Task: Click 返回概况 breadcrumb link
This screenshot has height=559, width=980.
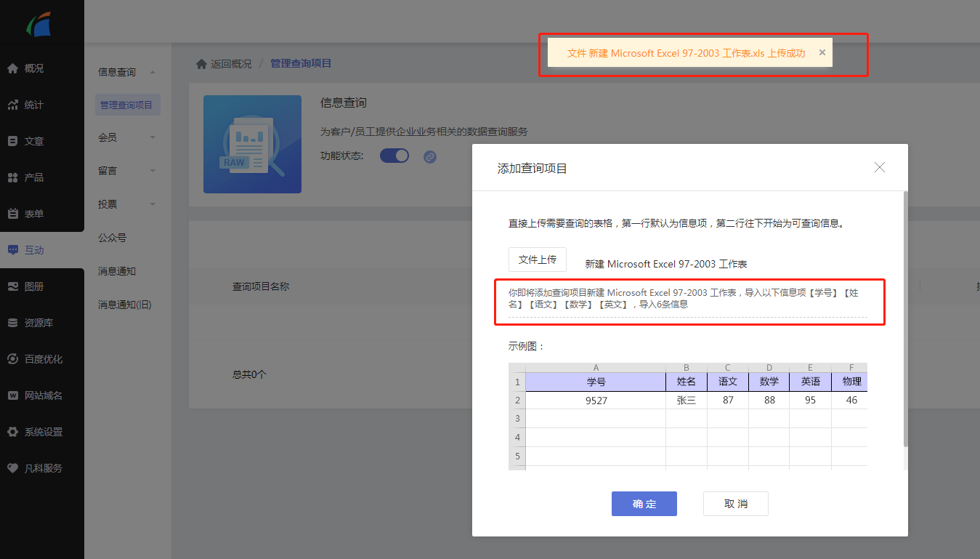Action: click(231, 64)
